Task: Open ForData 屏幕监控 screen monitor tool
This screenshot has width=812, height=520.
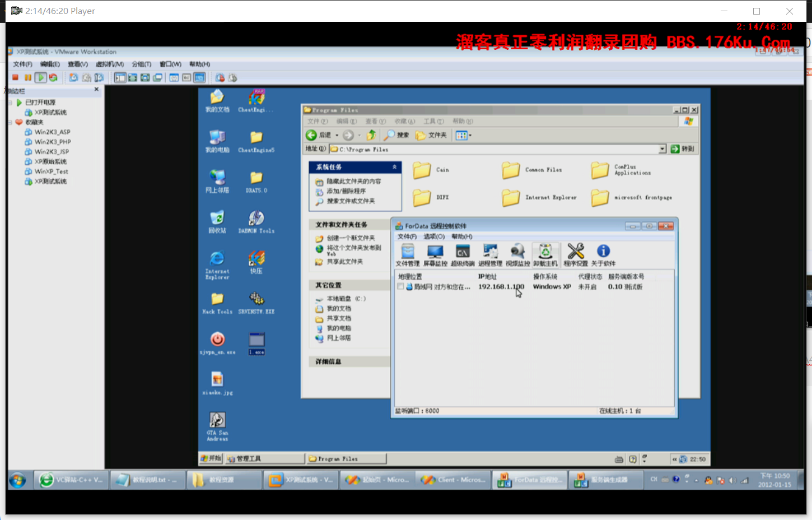Action: pyautogui.click(x=435, y=255)
